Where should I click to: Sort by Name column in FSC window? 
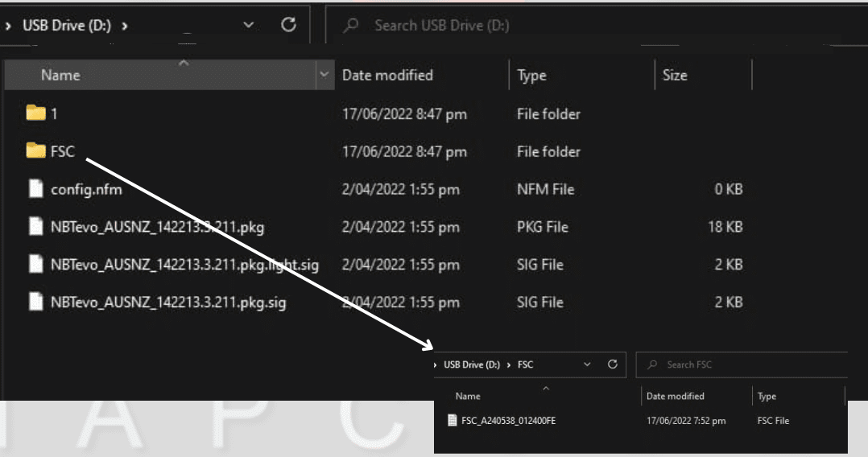click(x=468, y=396)
